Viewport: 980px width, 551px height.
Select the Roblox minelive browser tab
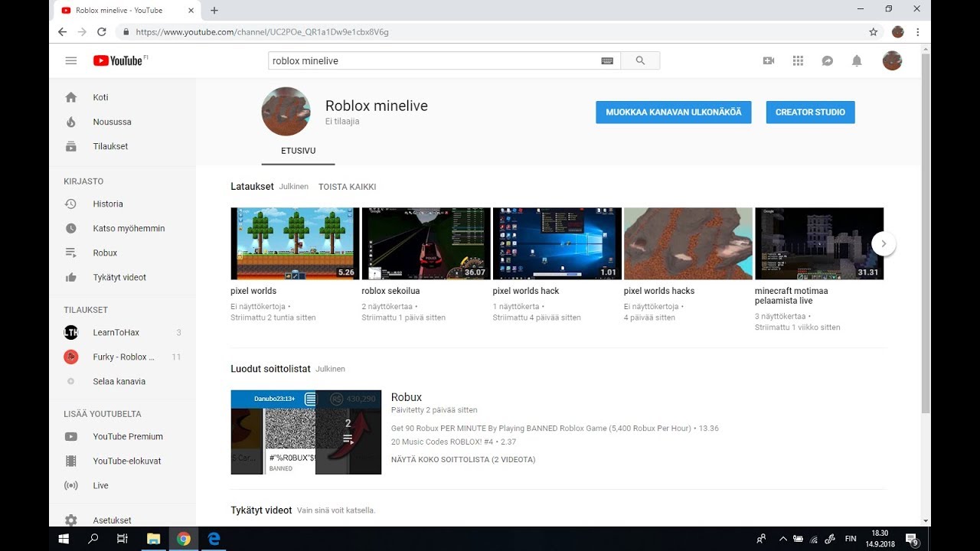126,11
